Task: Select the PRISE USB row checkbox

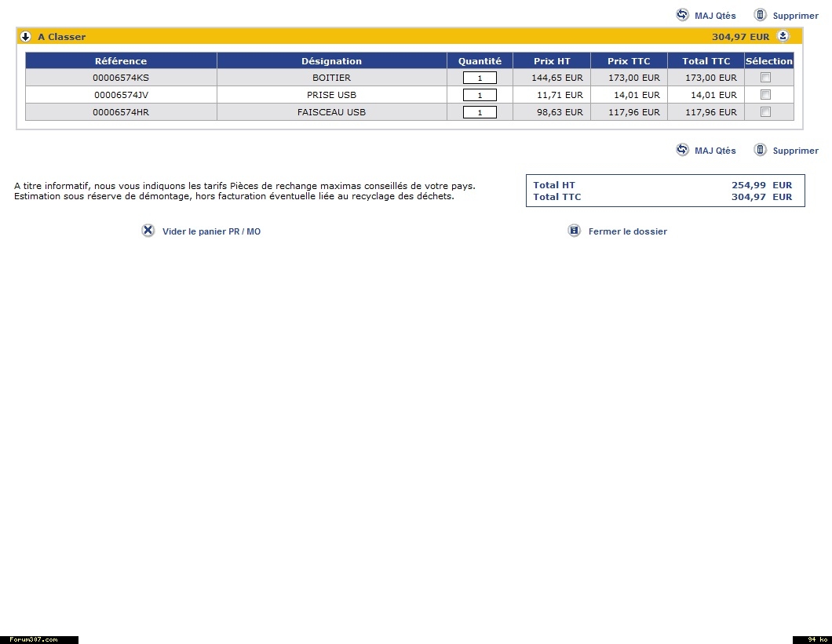Action: [766, 95]
